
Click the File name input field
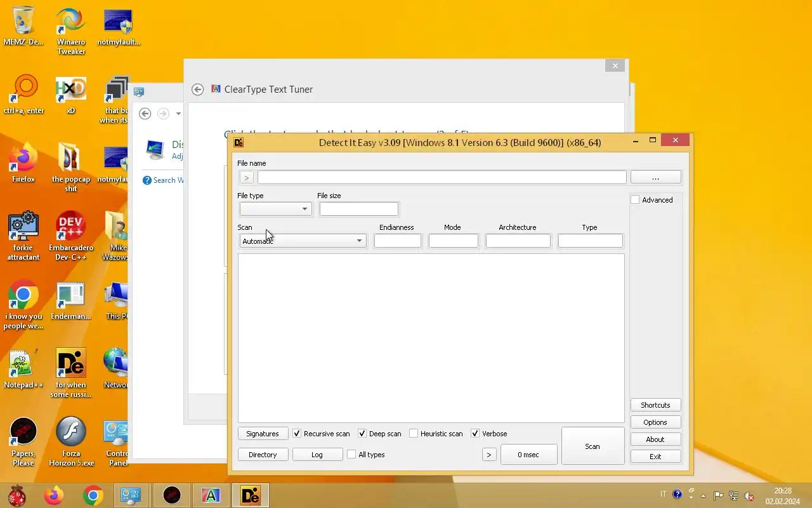(x=442, y=177)
